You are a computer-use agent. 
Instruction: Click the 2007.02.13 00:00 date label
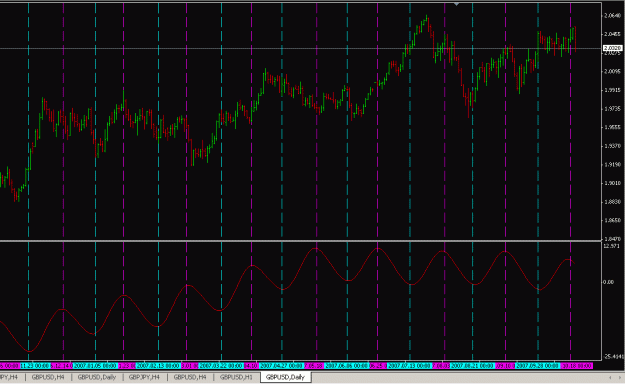point(158,366)
